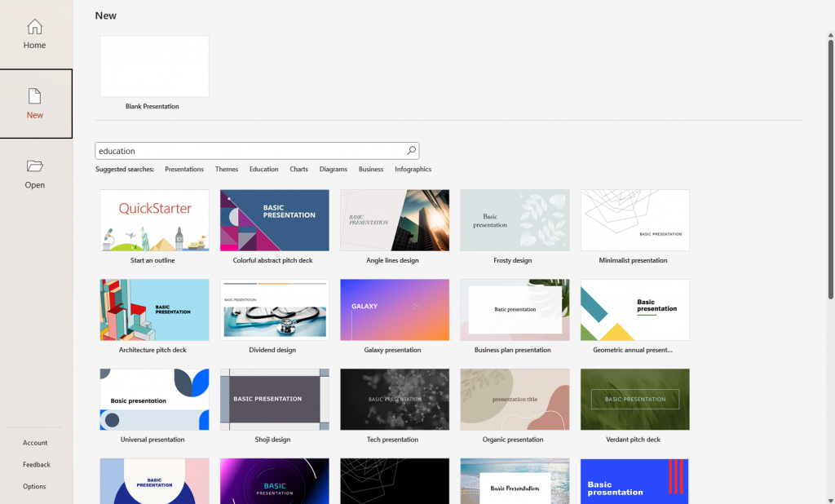Select the Business suggested search
Screen dimensions: 835x504
pos(371,170)
